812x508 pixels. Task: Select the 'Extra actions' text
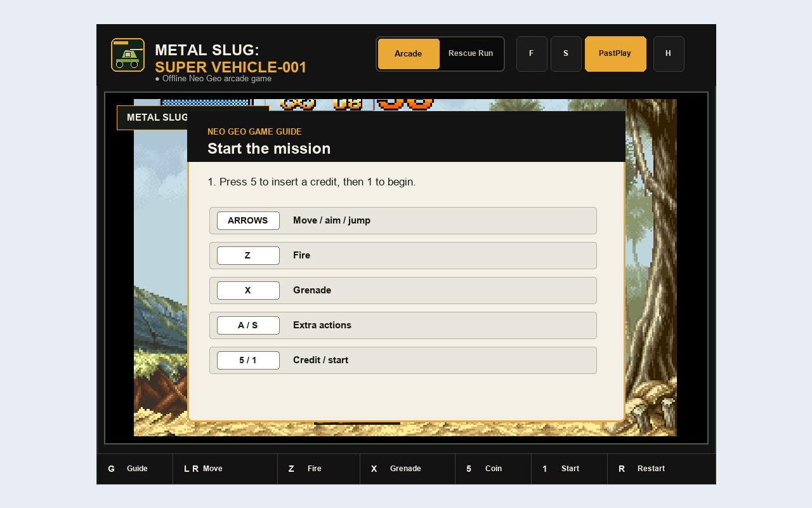[322, 325]
